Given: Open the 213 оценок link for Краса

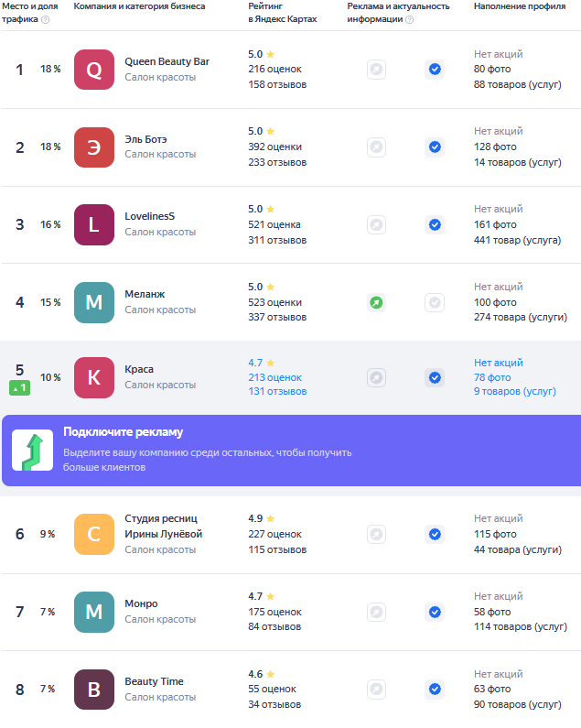Looking at the screenshot, I should [x=274, y=377].
